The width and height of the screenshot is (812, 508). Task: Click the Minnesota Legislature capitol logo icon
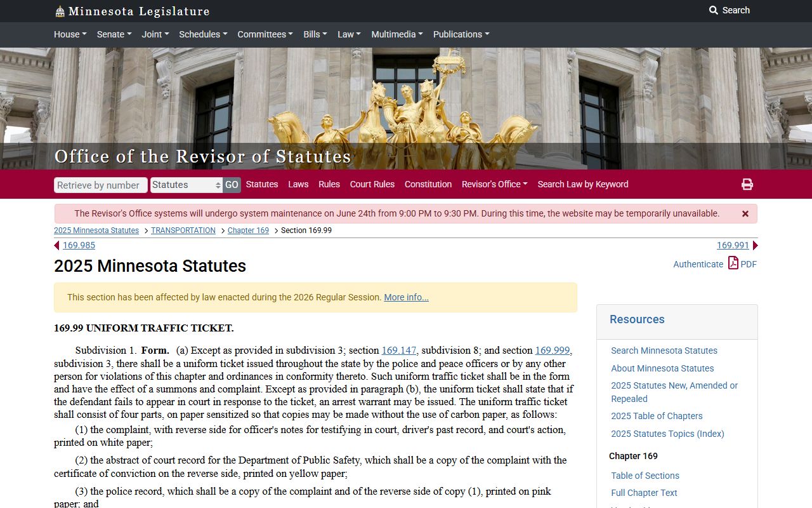pyautogui.click(x=60, y=11)
